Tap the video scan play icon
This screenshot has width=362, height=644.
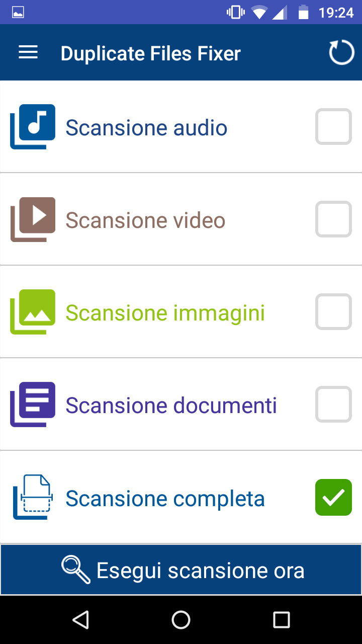33,219
